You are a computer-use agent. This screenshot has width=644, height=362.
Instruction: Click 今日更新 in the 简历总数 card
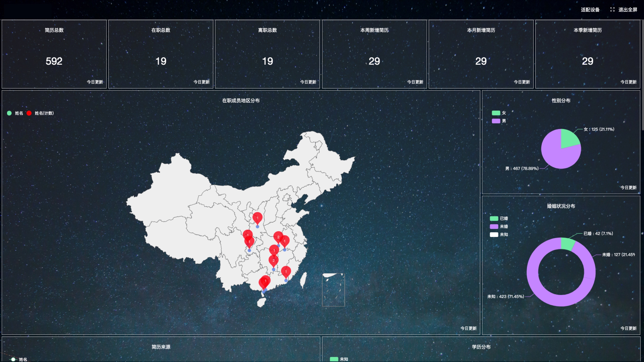(95, 82)
